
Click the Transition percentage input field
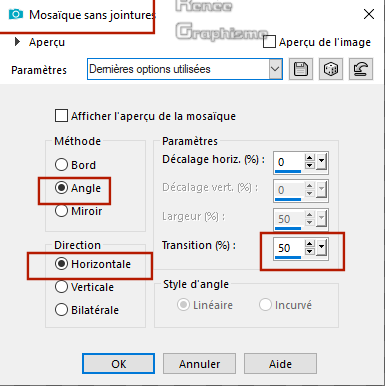(289, 248)
